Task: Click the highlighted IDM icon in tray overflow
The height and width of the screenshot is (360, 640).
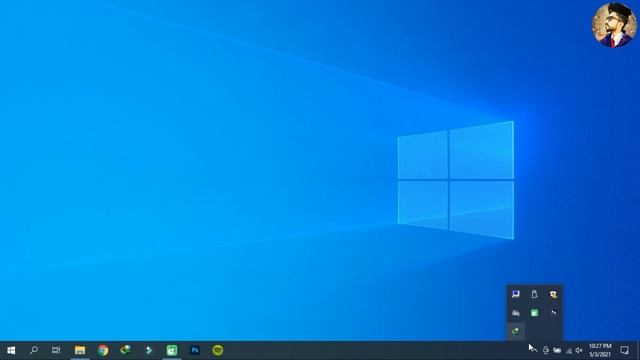Action: (x=516, y=331)
